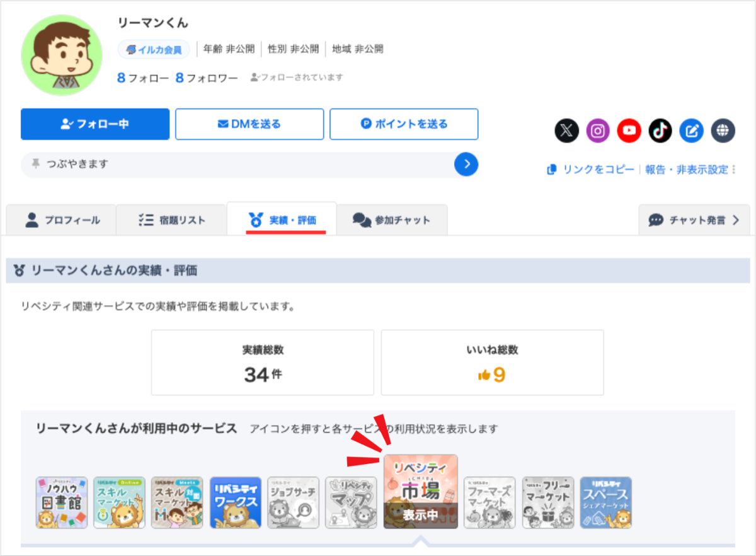
Task: Click the username リーマンくん heading
Action: point(153,23)
